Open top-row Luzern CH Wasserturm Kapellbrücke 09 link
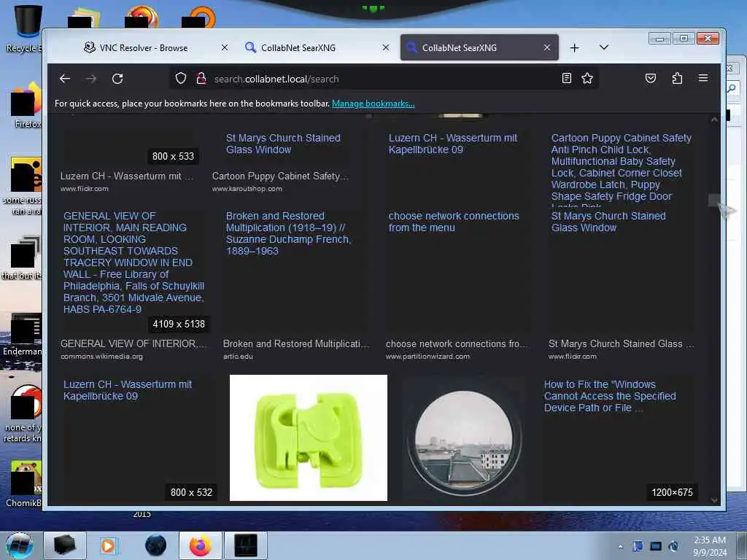747x560 pixels. pyautogui.click(x=452, y=144)
